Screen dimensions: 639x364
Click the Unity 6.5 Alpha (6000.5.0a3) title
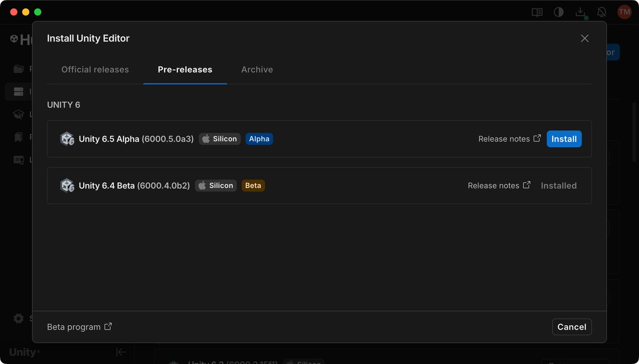pos(136,139)
